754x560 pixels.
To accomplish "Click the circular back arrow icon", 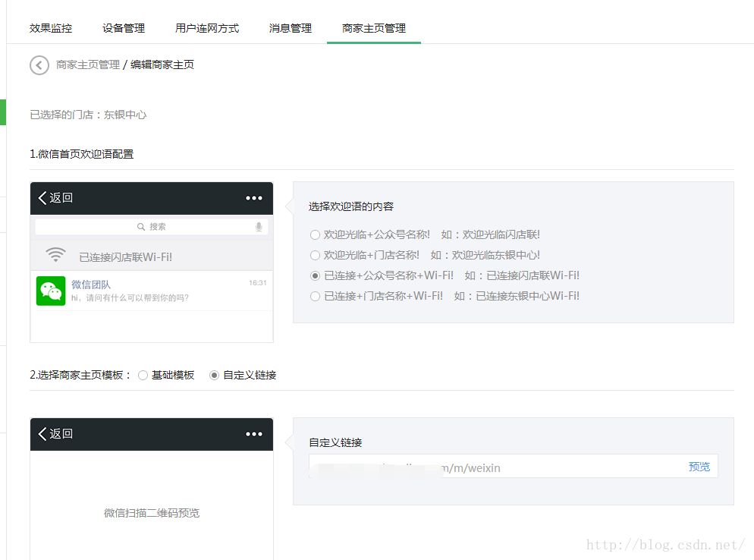I will coord(39,65).
